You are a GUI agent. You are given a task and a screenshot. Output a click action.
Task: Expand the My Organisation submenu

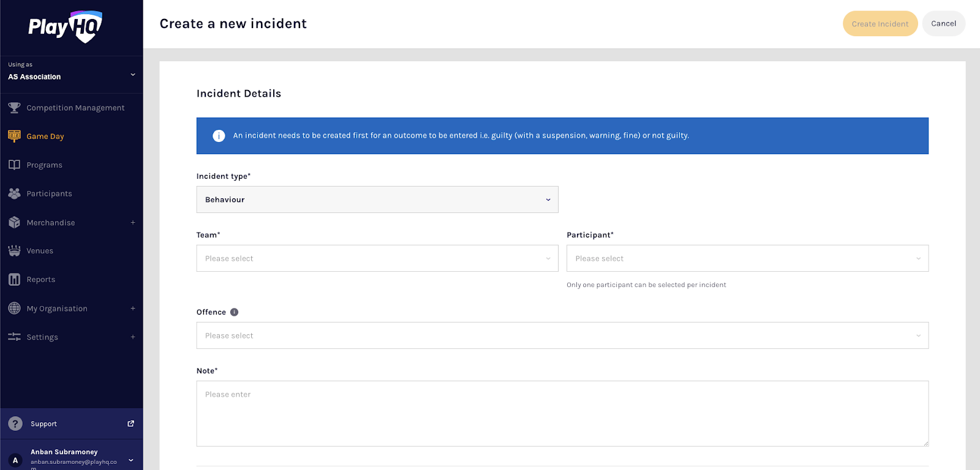[133, 308]
